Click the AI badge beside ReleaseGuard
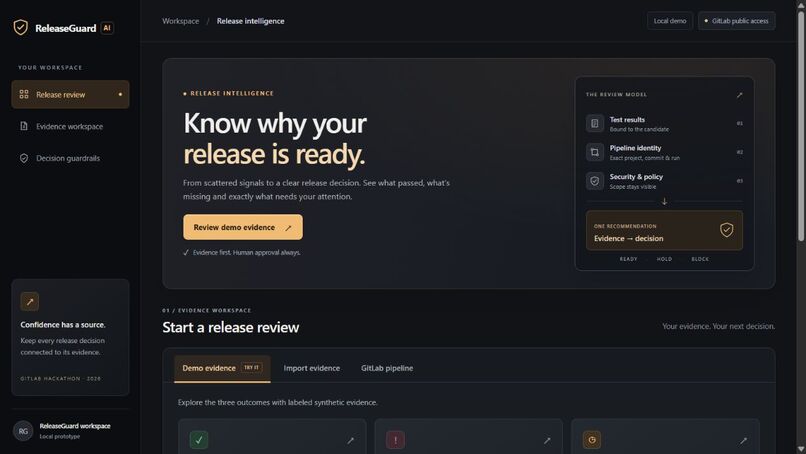This screenshot has height=454, width=806. [107, 28]
